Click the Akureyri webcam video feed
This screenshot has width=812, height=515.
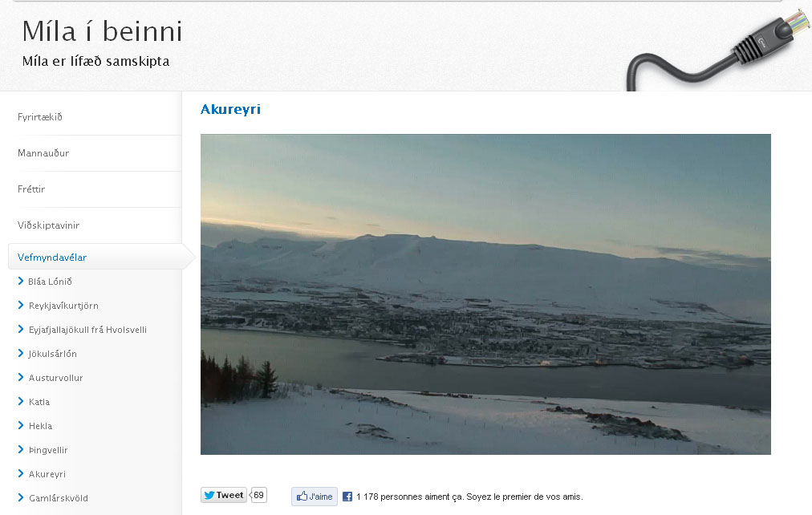[485, 294]
